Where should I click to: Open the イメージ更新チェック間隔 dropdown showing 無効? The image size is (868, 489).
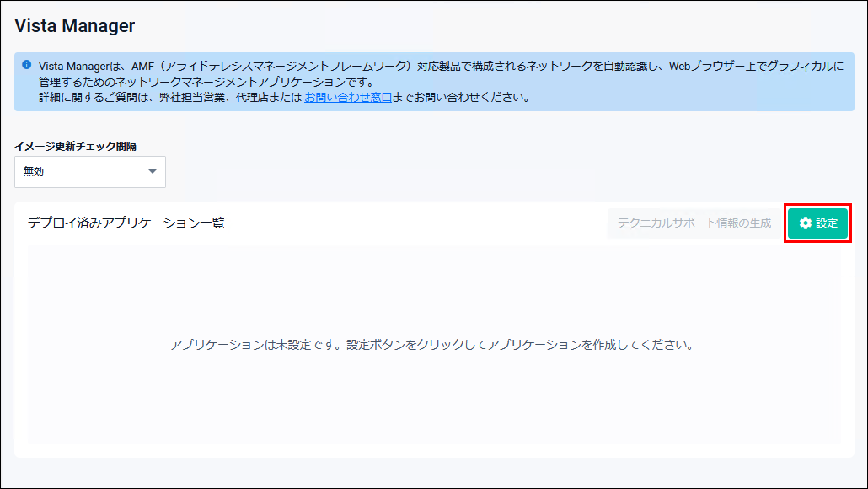pyautogui.click(x=90, y=172)
